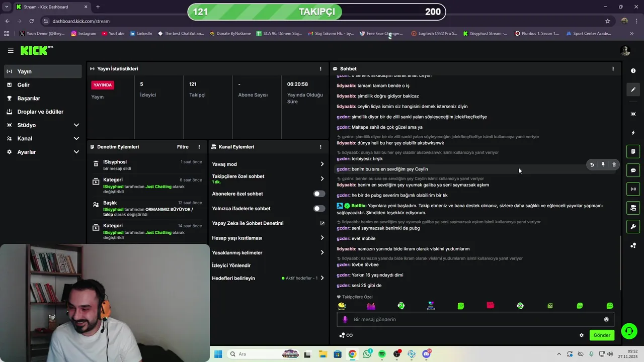Toggle the document panel icon in right sidebar
Image resolution: width=644 pixels, height=362 pixels.
(x=633, y=151)
